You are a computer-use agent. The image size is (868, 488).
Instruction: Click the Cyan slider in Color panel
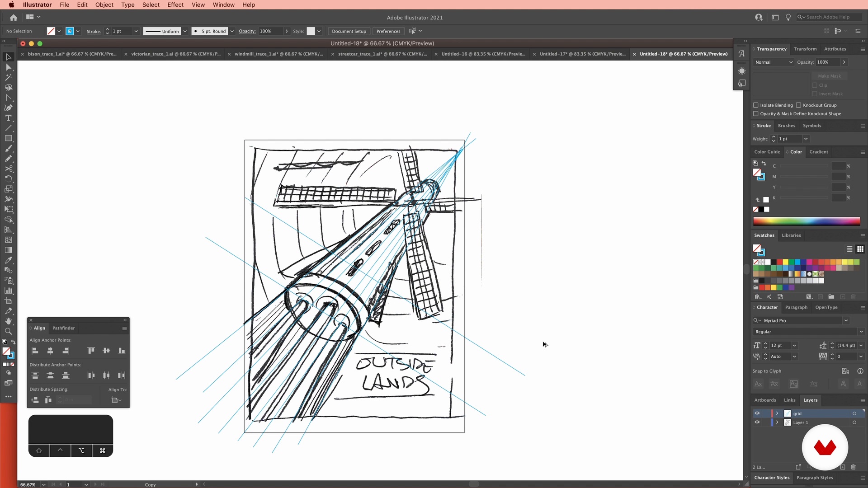804,166
